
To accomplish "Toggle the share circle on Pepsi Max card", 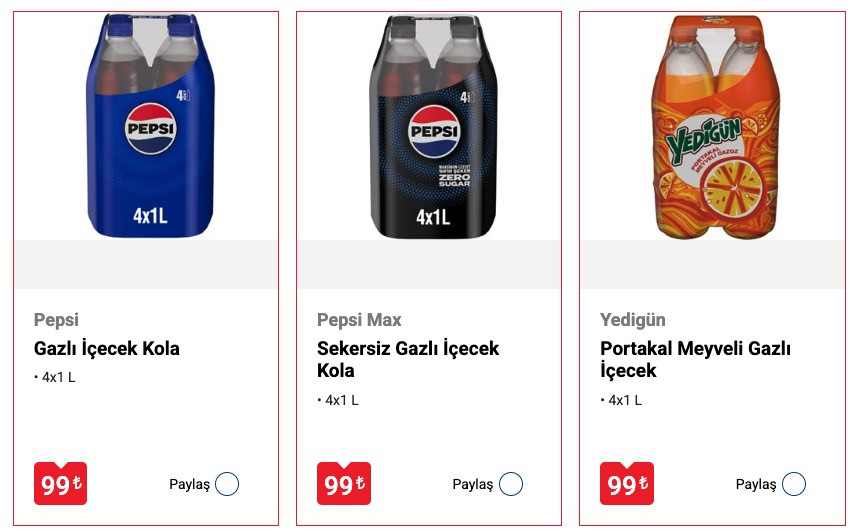I will [511, 485].
